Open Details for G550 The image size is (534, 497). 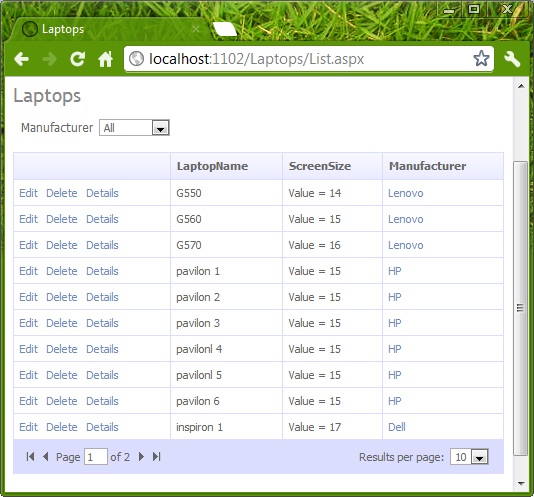pos(102,193)
